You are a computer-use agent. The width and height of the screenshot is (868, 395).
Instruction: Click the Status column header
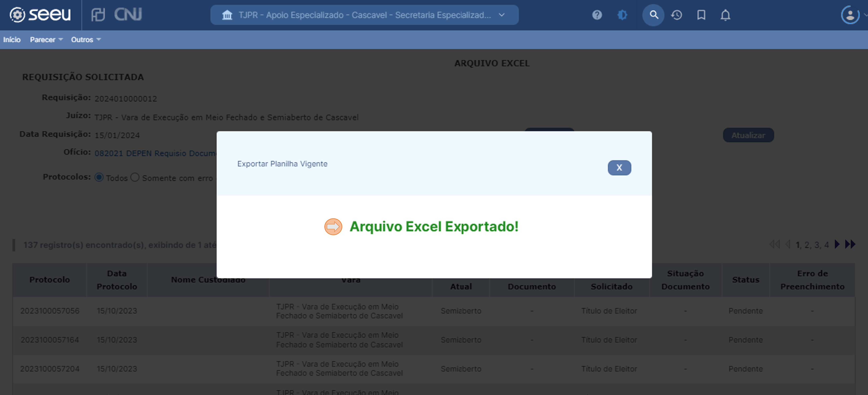click(x=745, y=280)
